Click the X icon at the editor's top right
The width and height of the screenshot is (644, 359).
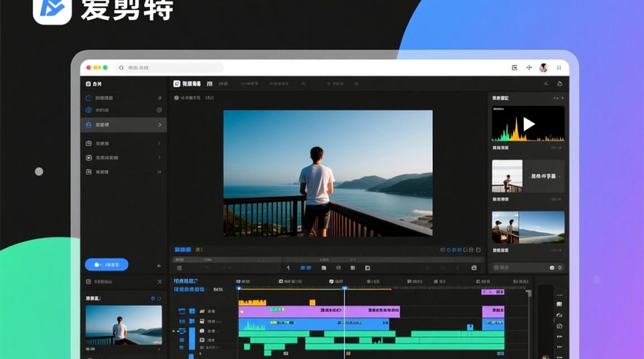(x=546, y=84)
